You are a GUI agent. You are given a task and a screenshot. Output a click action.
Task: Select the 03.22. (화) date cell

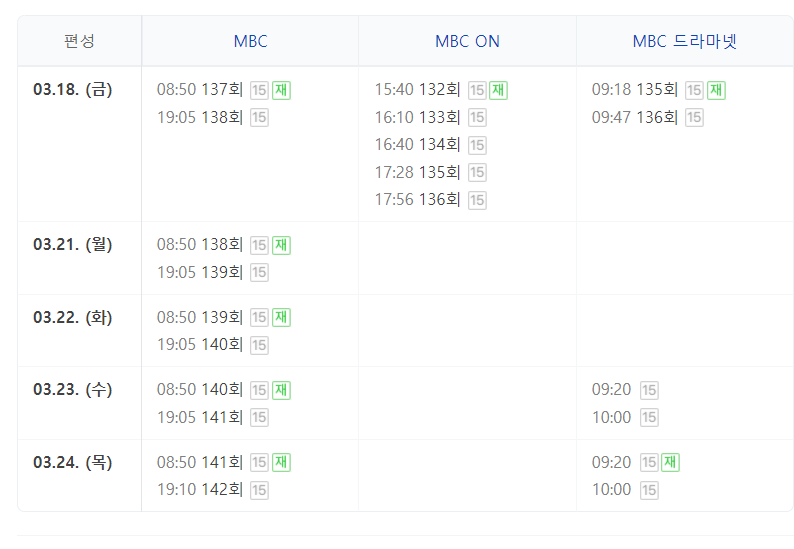(72, 318)
